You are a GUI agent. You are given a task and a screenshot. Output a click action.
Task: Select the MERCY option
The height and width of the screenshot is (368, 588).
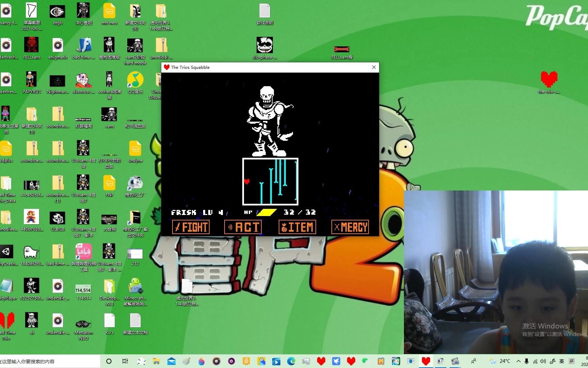pyautogui.click(x=350, y=227)
